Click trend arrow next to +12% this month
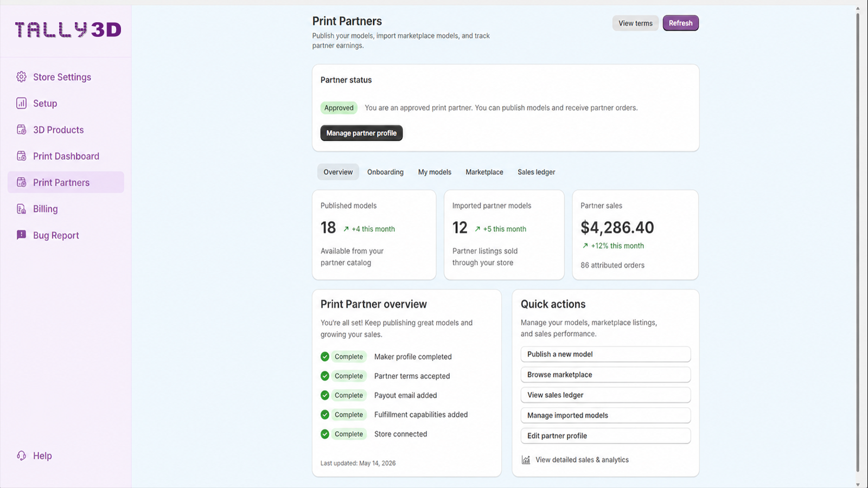Screen dimensions: 868x488 [x=585, y=246]
